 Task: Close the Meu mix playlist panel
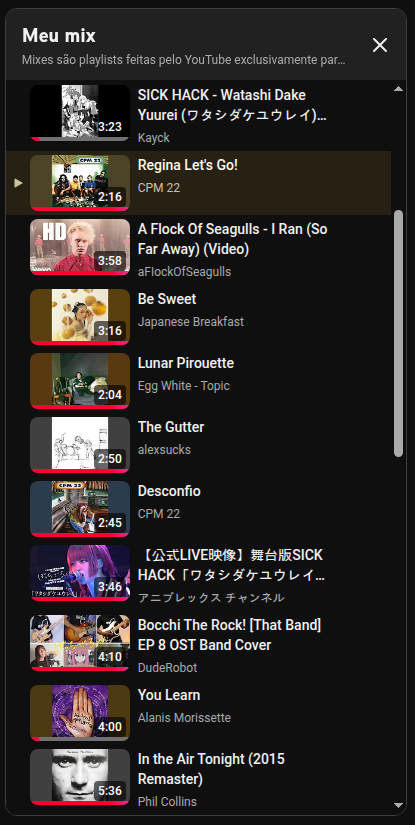[x=380, y=45]
